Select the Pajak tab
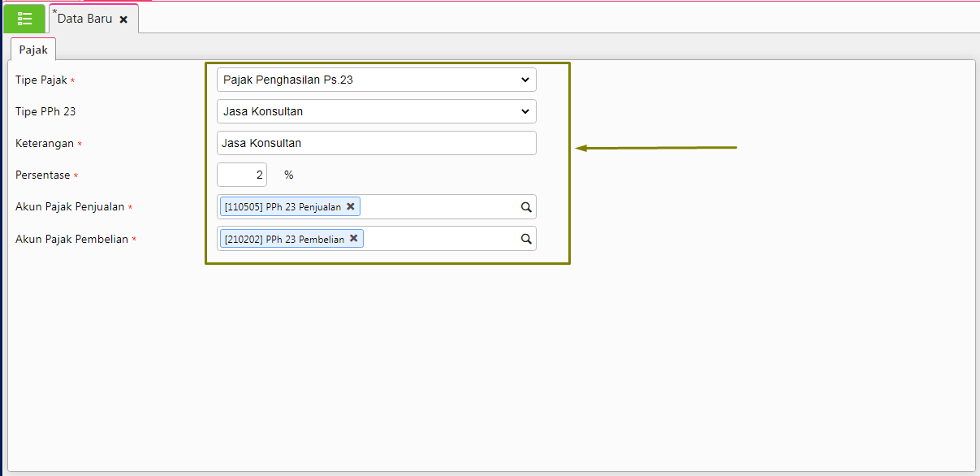 (33, 50)
